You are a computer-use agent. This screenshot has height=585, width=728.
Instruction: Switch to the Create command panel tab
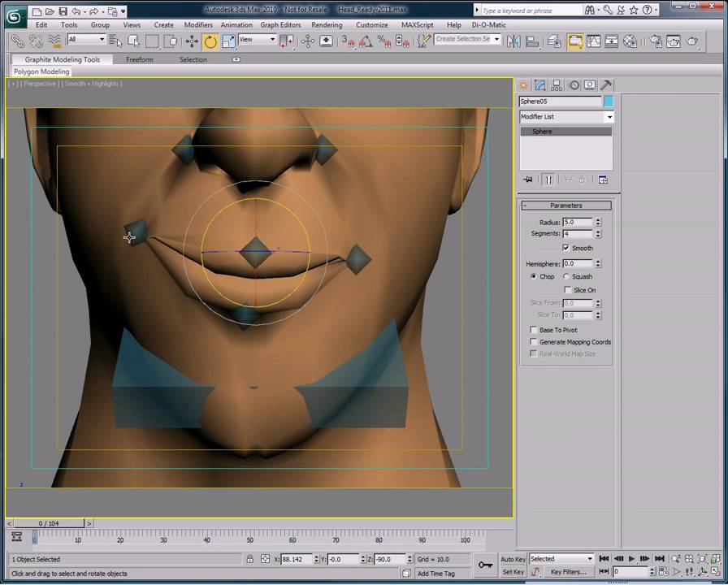[x=524, y=85]
